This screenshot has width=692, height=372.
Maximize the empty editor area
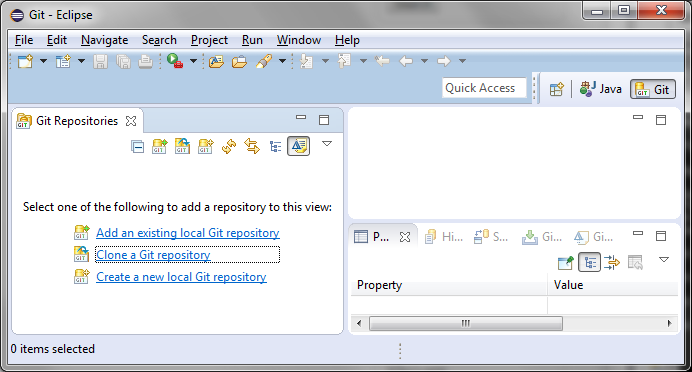(x=661, y=120)
